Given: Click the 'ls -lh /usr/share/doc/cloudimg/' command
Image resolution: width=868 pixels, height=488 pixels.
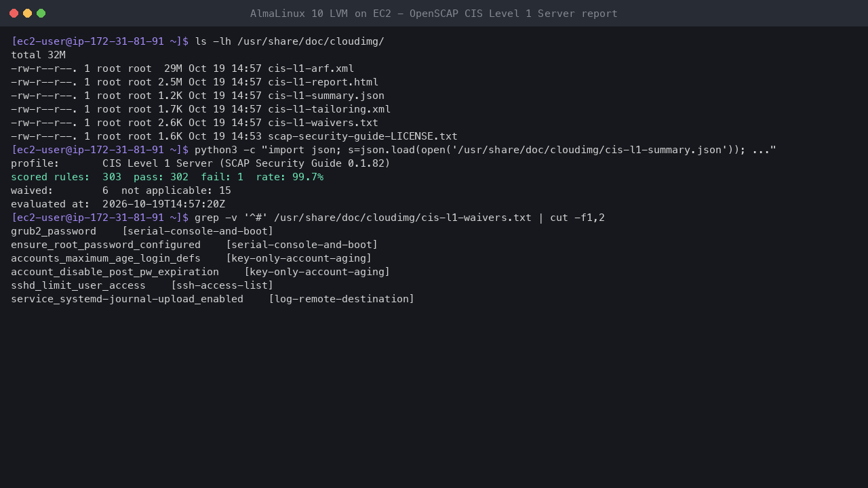Looking at the screenshot, I should click(x=290, y=41).
